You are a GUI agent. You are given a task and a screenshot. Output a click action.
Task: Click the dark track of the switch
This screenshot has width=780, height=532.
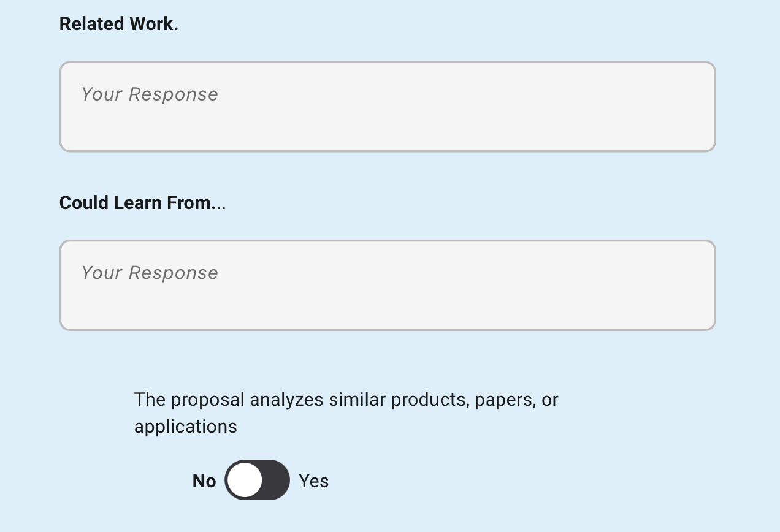(x=275, y=480)
